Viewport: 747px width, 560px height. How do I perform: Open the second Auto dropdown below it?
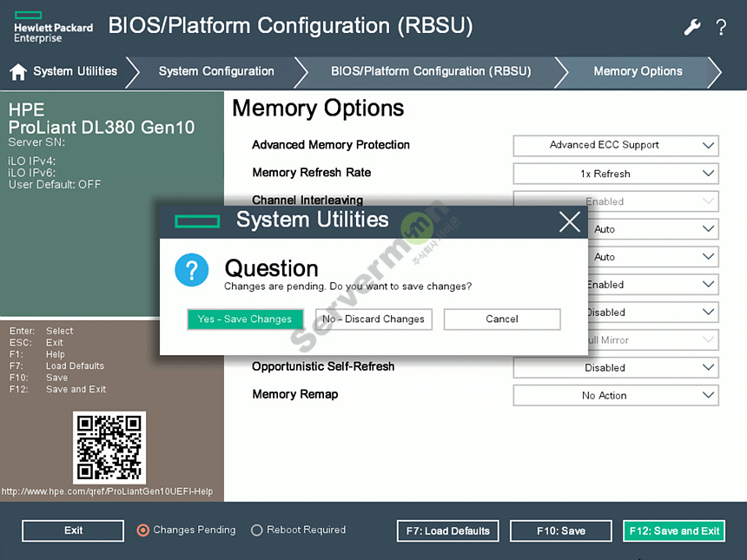[x=653, y=257]
